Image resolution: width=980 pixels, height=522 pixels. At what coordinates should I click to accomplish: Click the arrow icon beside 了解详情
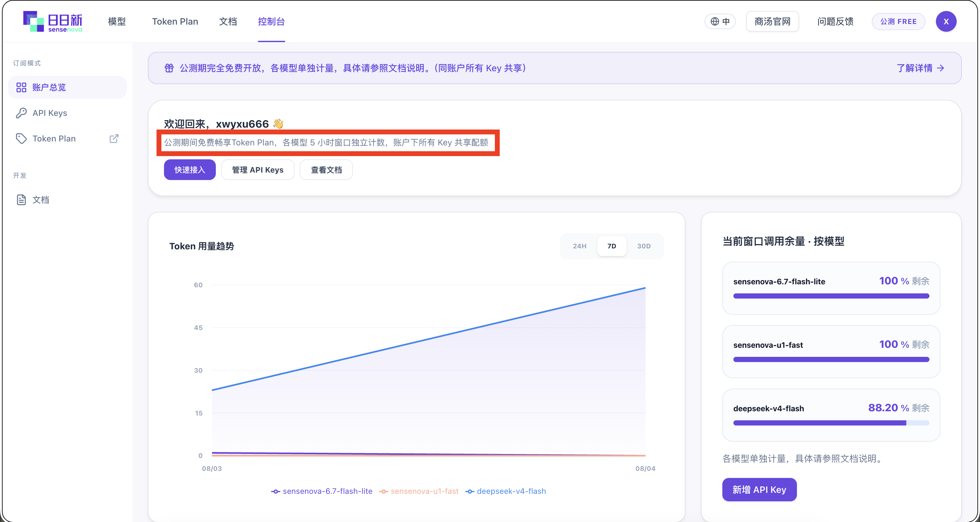pyautogui.click(x=940, y=68)
